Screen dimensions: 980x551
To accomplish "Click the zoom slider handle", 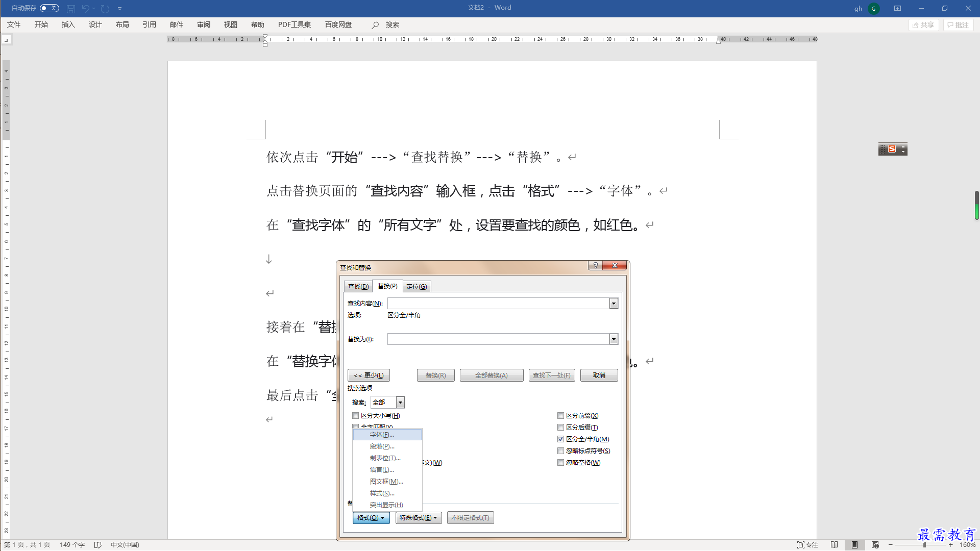I will click(x=924, y=545).
